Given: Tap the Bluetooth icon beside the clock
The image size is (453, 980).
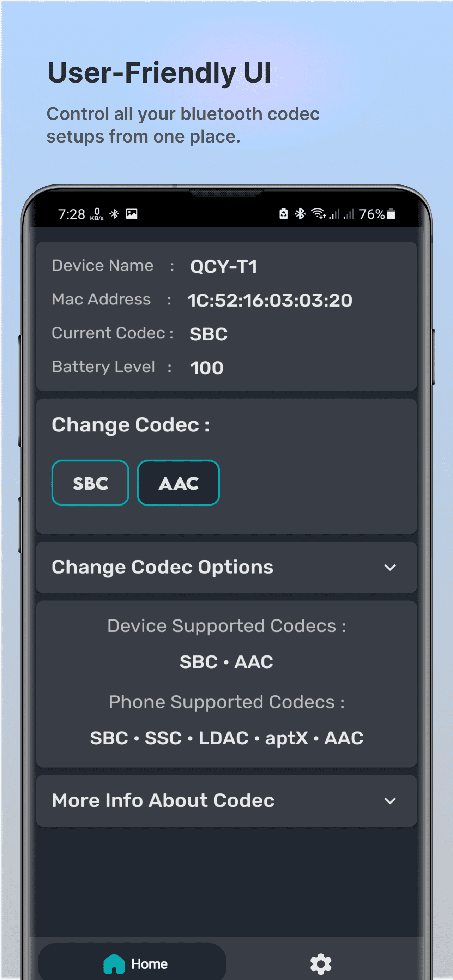Looking at the screenshot, I should coord(114,214).
